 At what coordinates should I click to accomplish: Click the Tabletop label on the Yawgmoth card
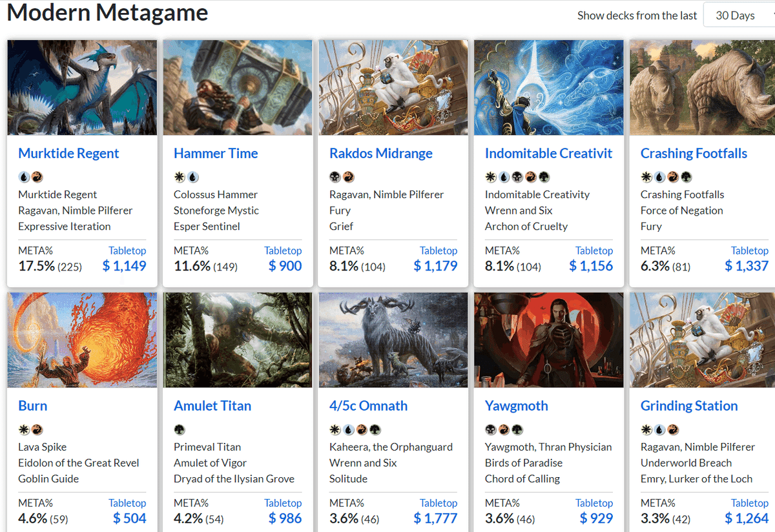tap(594, 503)
